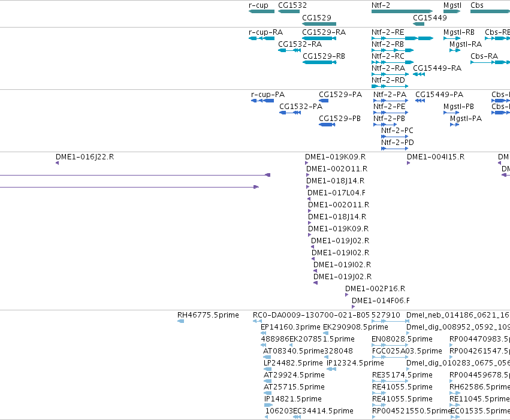Select EST labeled 527910
The image size is (510, 420).
click(x=386, y=315)
